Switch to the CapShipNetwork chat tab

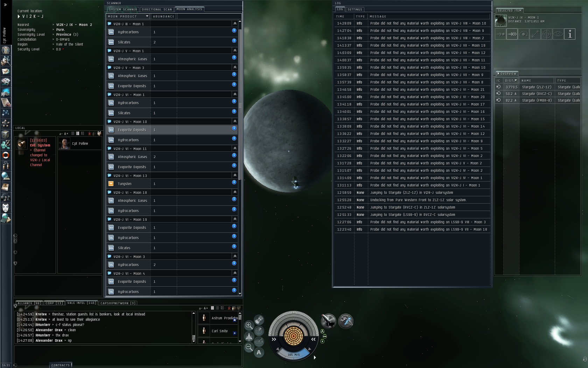coord(118,303)
